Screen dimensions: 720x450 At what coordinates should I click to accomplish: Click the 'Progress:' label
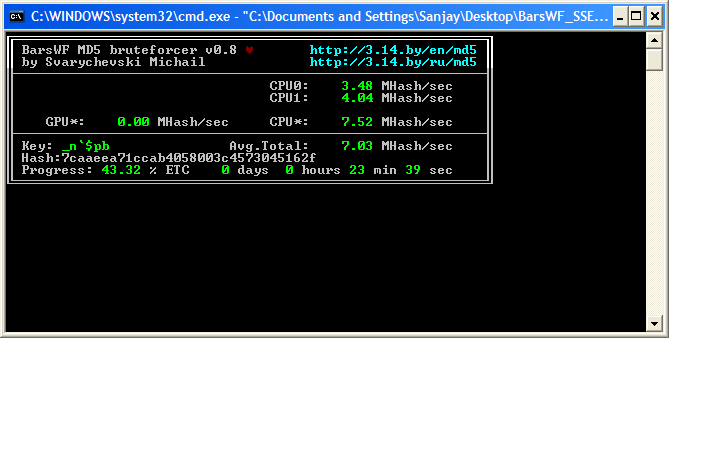(57, 170)
